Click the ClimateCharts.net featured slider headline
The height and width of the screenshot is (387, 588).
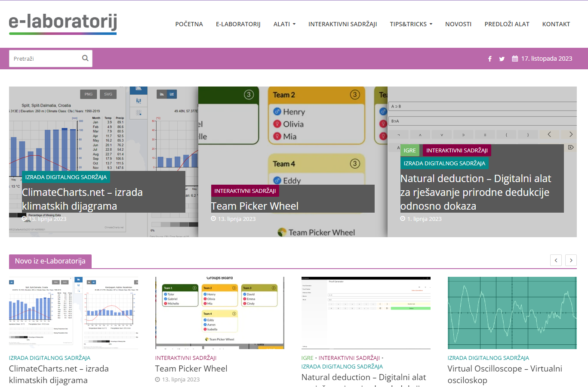82,199
